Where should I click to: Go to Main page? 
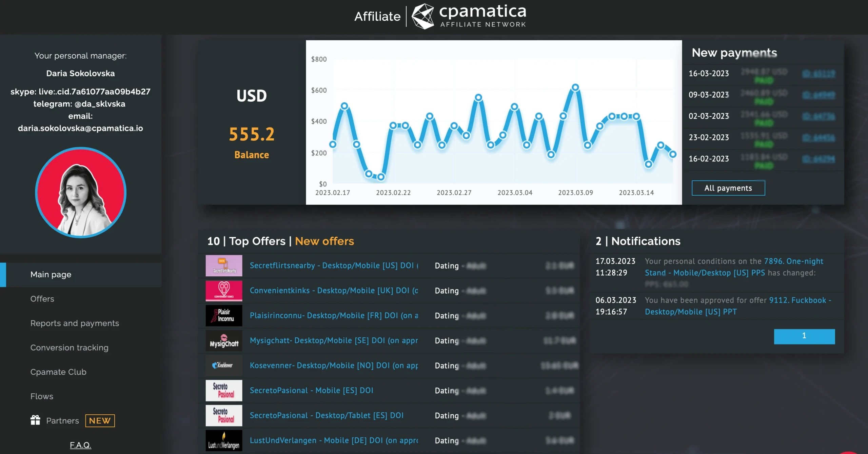tap(81, 275)
